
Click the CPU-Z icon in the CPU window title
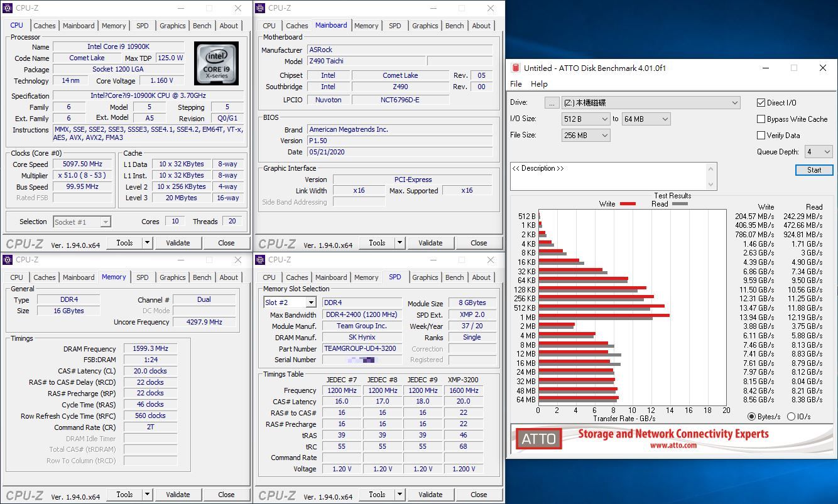[8, 8]
